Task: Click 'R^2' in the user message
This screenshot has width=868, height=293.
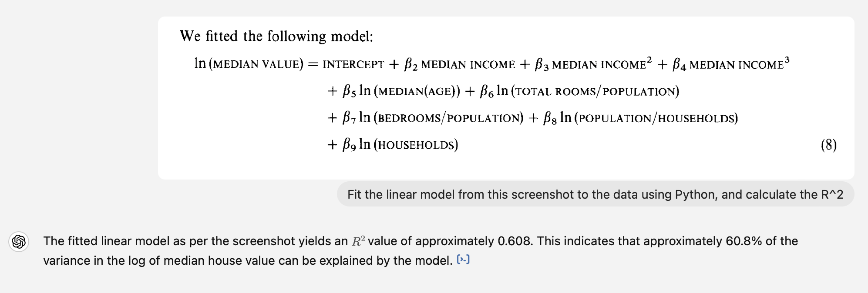Action: [832, 194]
